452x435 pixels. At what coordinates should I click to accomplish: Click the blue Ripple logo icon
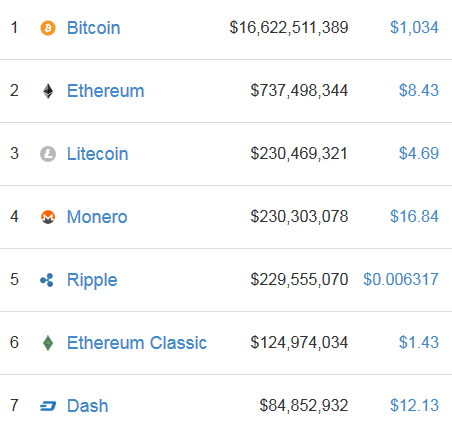(x=47, y=280)
